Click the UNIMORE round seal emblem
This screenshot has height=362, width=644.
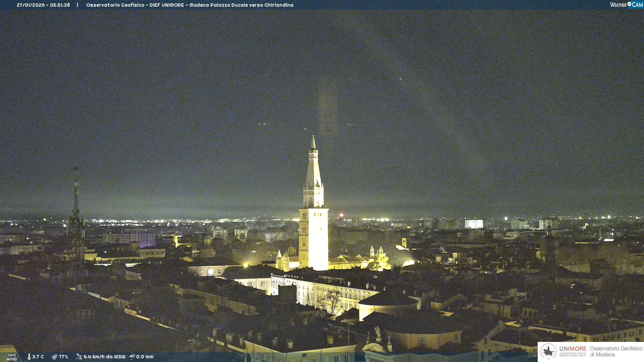click(x=548, y=352)
